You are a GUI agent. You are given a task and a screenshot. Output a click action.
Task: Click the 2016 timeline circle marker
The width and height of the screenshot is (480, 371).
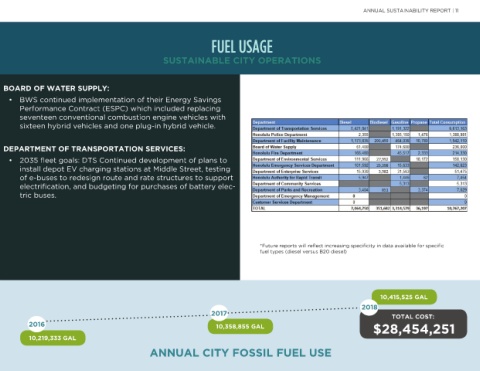(37, 324)
